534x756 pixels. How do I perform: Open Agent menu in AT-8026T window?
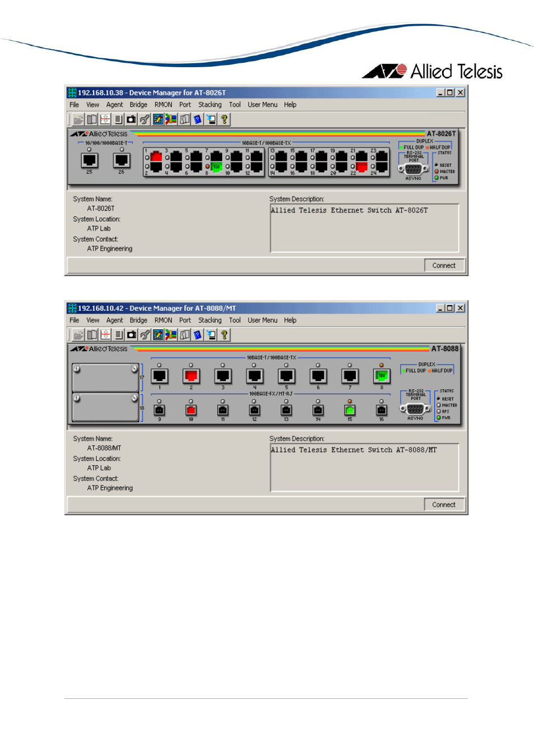tap(115, 105)
